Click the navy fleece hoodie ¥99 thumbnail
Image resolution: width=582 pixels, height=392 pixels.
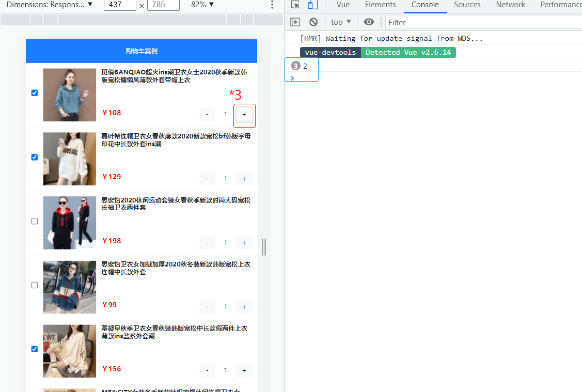(x=69, y=287)
